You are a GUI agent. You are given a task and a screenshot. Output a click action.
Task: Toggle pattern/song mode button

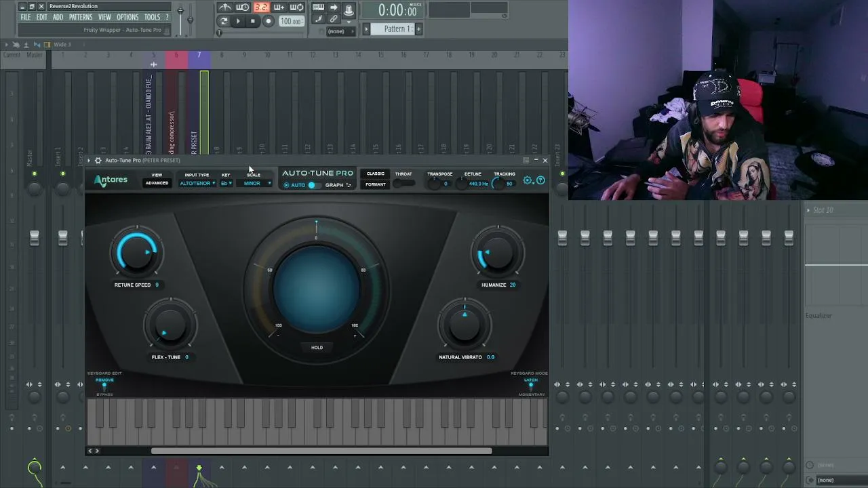coord(224,21)
